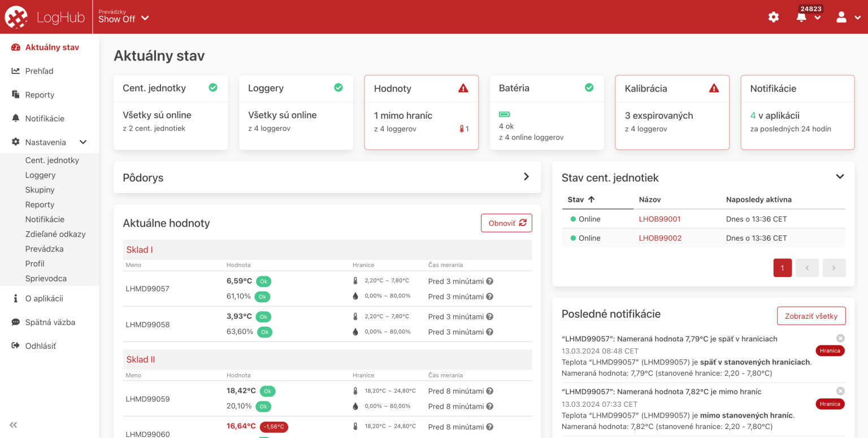Select Loggery under Nastavenia
This screenshot has height=438, width=868.
tap(40, 175)
